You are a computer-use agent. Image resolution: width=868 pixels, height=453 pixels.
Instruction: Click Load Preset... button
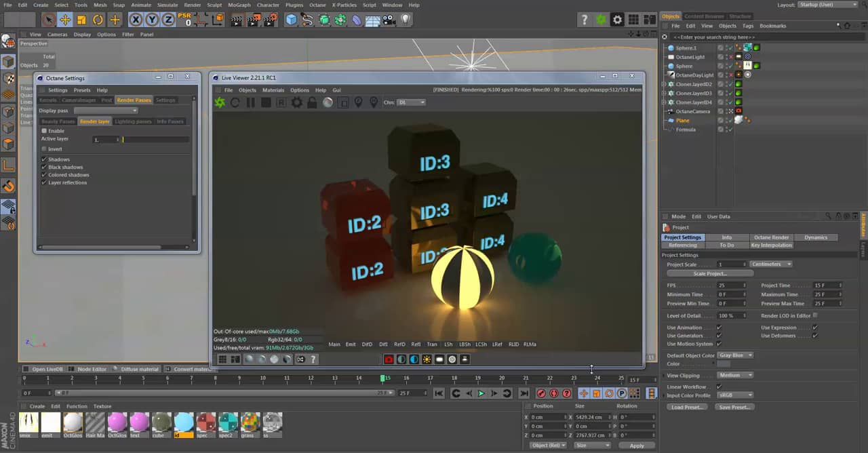point(688,407)
